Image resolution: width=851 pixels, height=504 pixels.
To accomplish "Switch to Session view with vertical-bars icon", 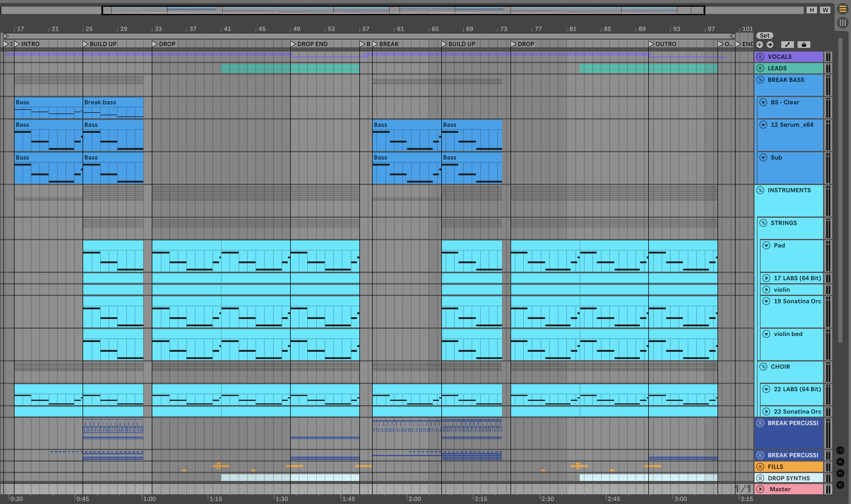I will [843, 23].
